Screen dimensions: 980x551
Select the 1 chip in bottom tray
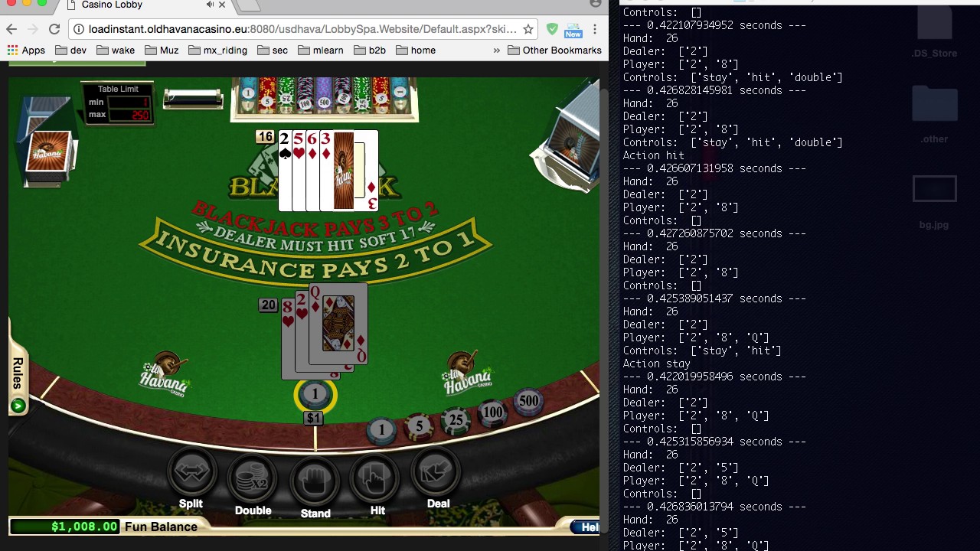coord(381,430)
